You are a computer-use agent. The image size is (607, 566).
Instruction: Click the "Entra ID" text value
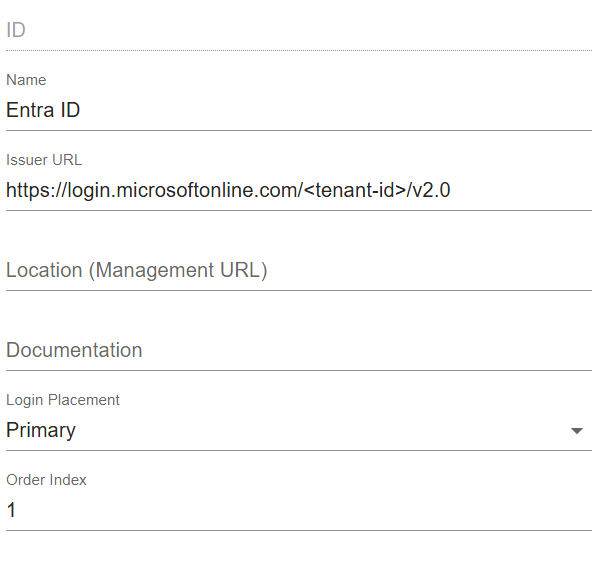[x=43, y=111]
